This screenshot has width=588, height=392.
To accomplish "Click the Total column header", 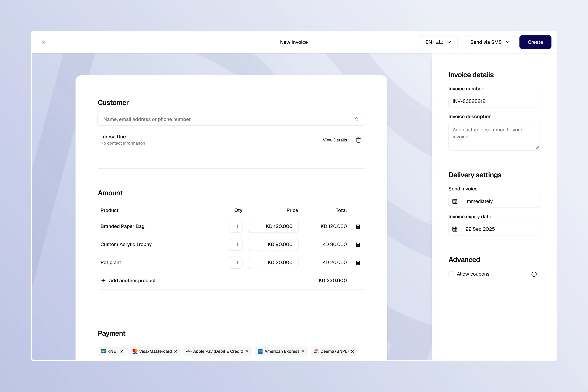I will (x=341, y=210).
